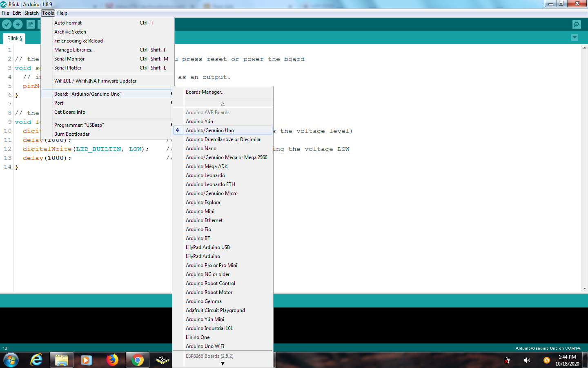The width and height of the screenshot is (588, 368).
Task: Click the Arduino icon in title bar
Action: 4,4
